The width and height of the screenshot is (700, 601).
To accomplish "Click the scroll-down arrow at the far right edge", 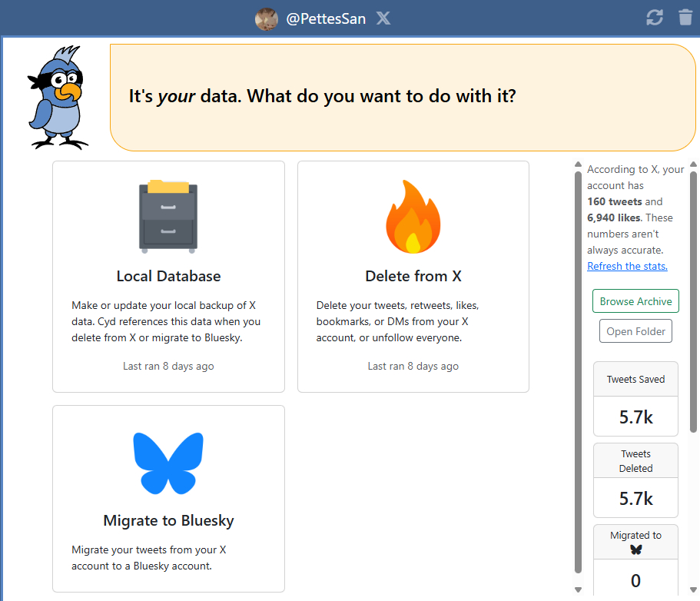I will (693, 590).
